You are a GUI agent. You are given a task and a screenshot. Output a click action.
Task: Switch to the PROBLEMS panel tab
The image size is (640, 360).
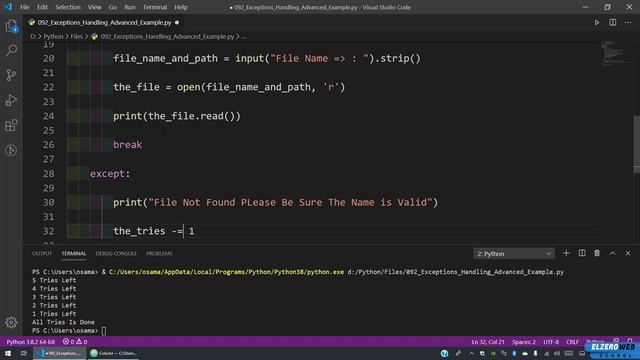159,254
